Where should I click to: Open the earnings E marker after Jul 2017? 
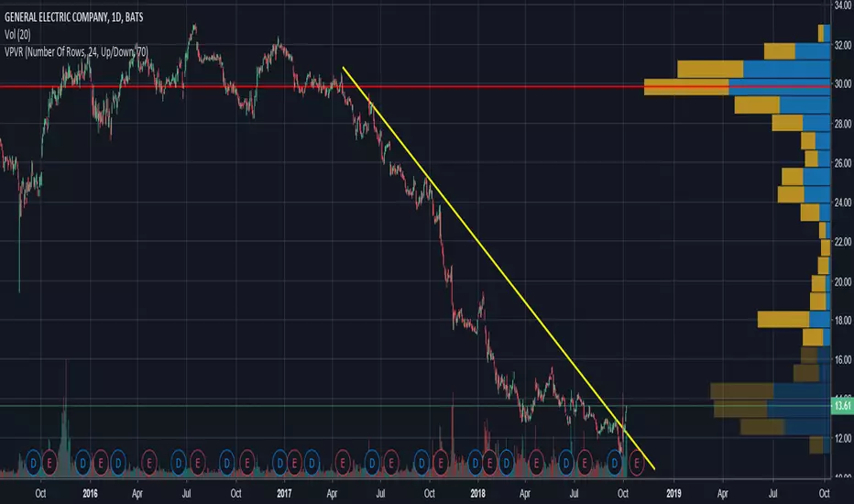tap(391, 464)
